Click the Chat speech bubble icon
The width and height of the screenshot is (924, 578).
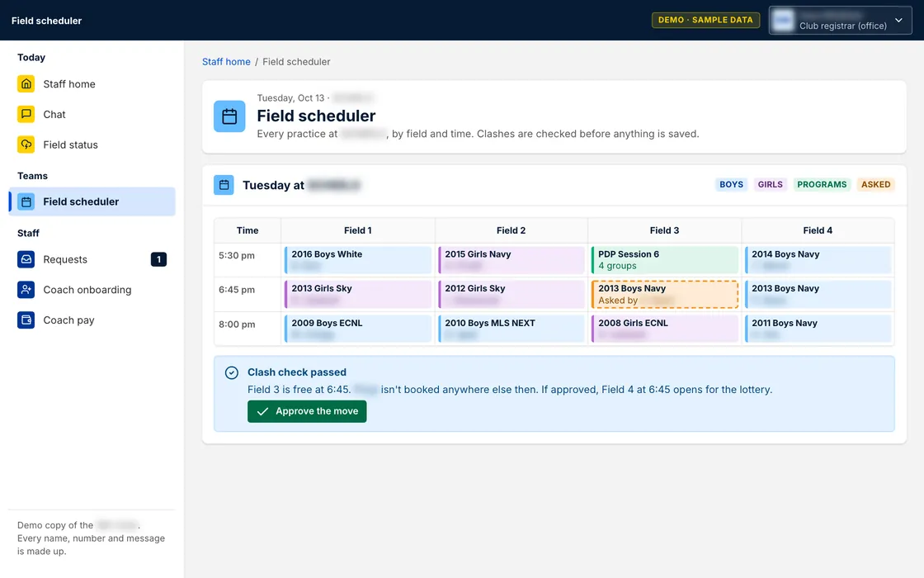[26, 114]
